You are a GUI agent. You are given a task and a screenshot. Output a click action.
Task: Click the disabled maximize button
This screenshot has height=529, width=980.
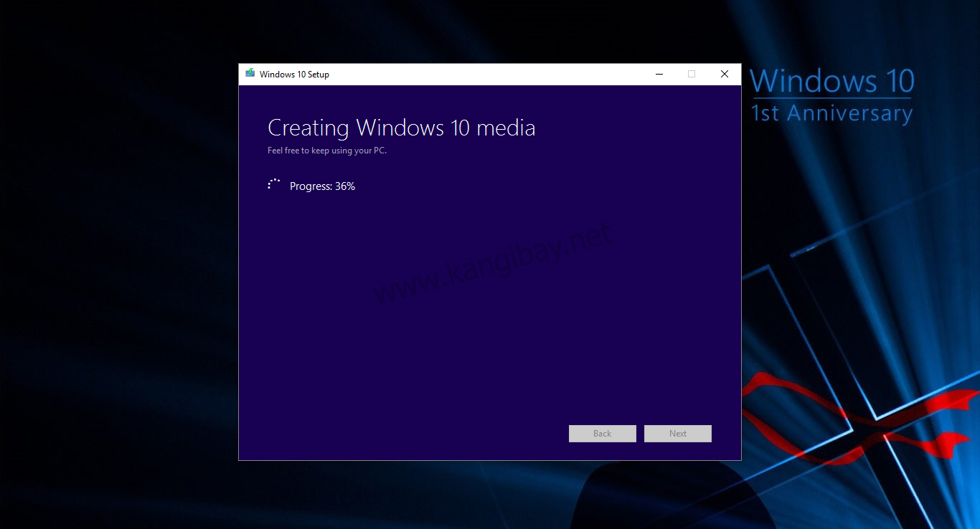click(x=692, y=74)
